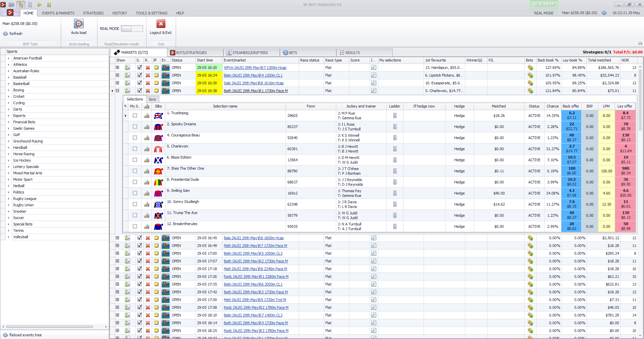Open chart icon for Breakntherules
The height and width of the screenshot is (339, 644).
[147, 226]
